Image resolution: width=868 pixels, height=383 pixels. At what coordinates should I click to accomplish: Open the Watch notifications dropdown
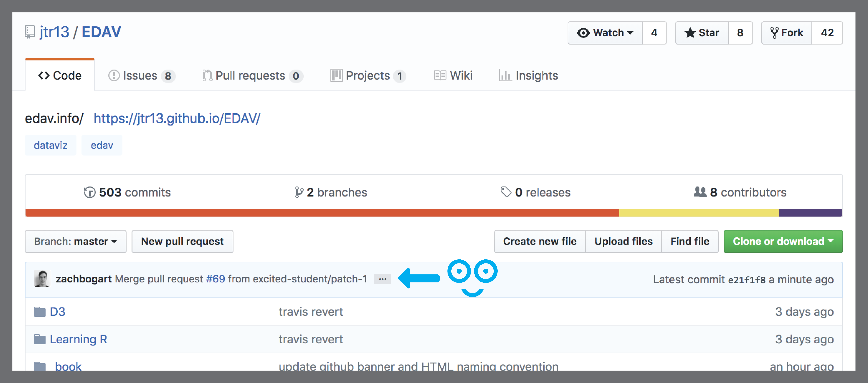(x=605, y=33)
